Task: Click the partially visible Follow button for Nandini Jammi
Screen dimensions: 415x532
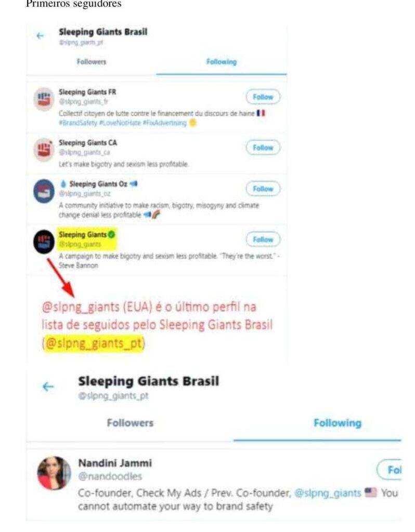Action: [x=389, y=470]
